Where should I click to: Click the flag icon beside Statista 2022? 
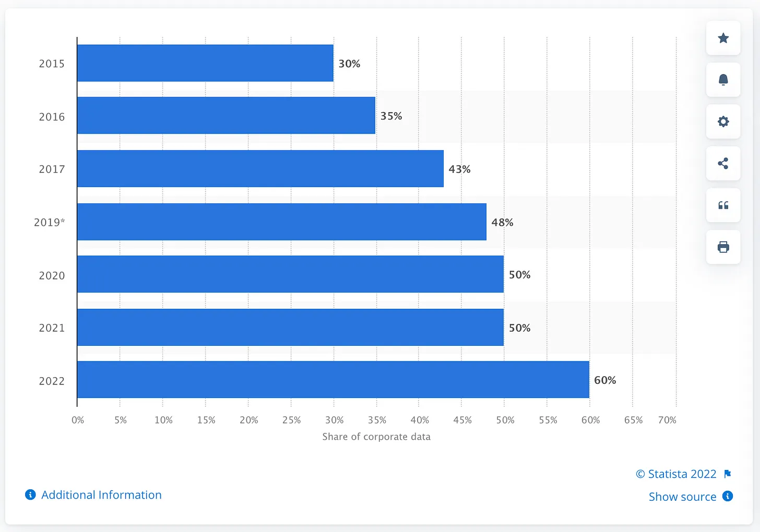tap(728, 474)
